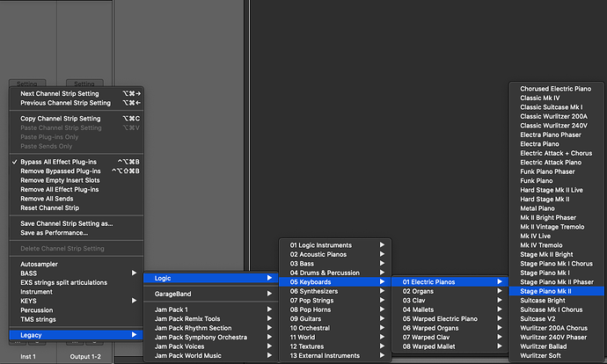Select Suitcase V2 preset
Image resolution: width=607 pixels, height=364 pixels.
click(x=557, y=319)
